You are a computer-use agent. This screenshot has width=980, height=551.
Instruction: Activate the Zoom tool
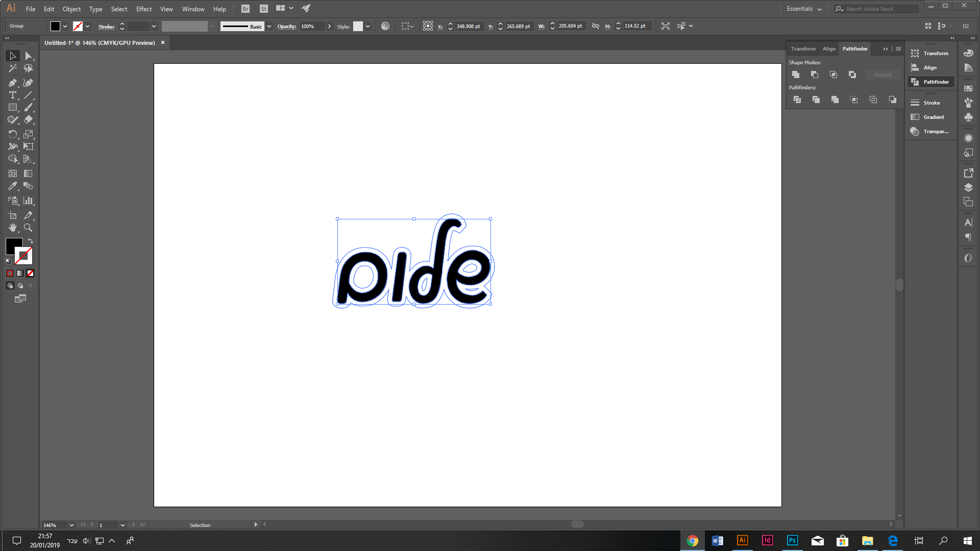(x=28, y=228)
